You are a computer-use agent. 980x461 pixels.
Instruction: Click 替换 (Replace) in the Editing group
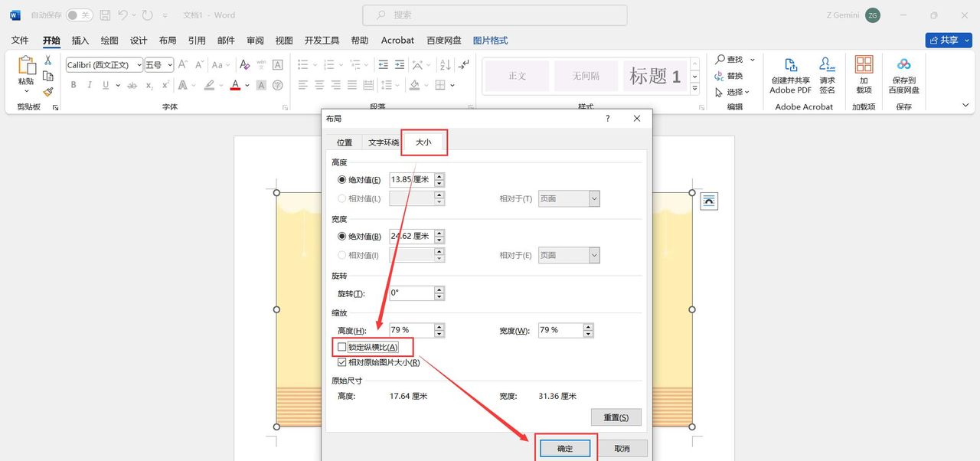(733, 74)
